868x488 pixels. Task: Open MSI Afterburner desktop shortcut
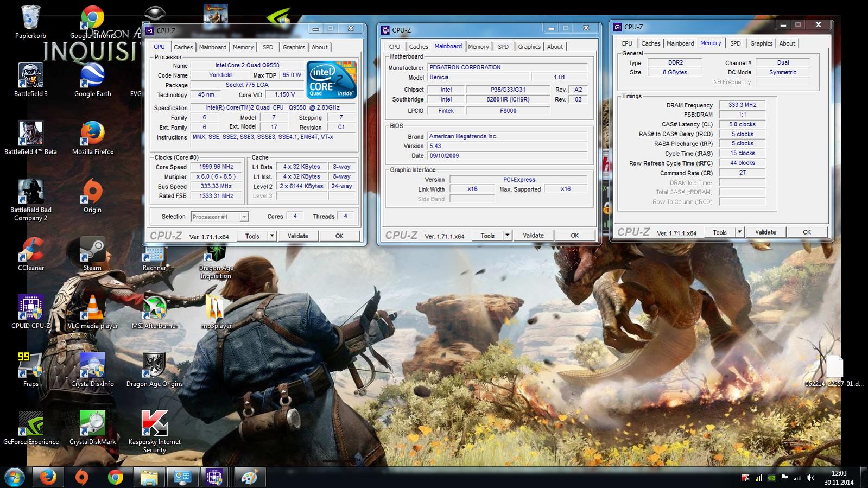[154, 313]
